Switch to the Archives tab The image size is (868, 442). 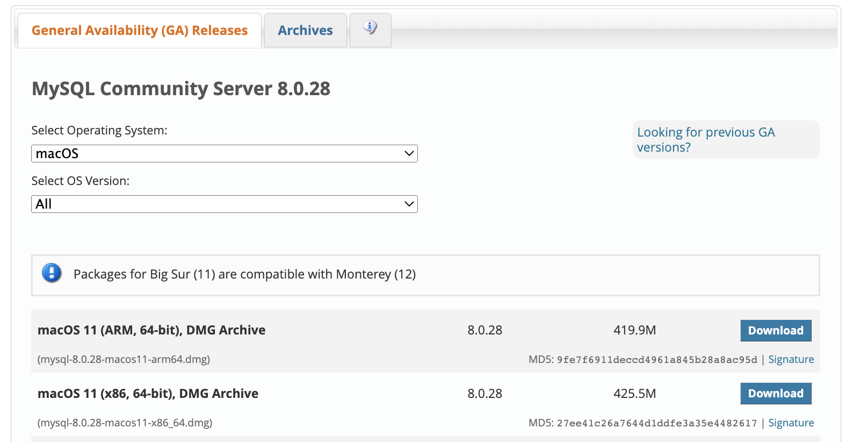(305, 31)
